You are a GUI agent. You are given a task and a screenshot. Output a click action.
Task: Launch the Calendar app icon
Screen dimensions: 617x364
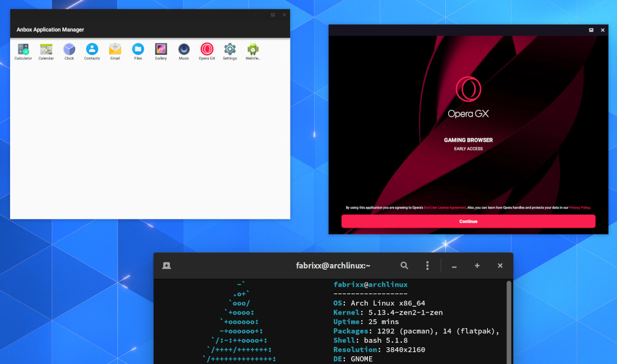(46, 52)
